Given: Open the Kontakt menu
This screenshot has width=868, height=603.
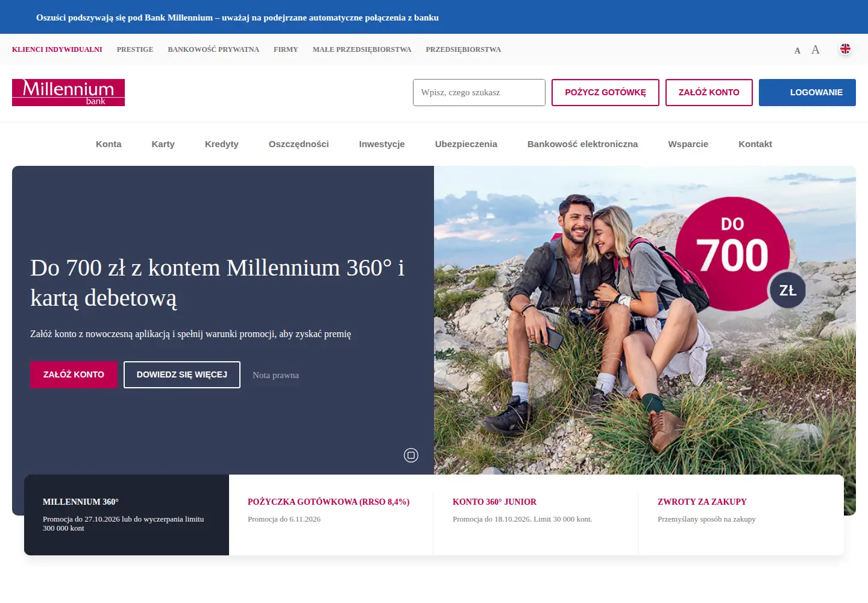Looking at the screenshot, I should [x=755, y=144].
